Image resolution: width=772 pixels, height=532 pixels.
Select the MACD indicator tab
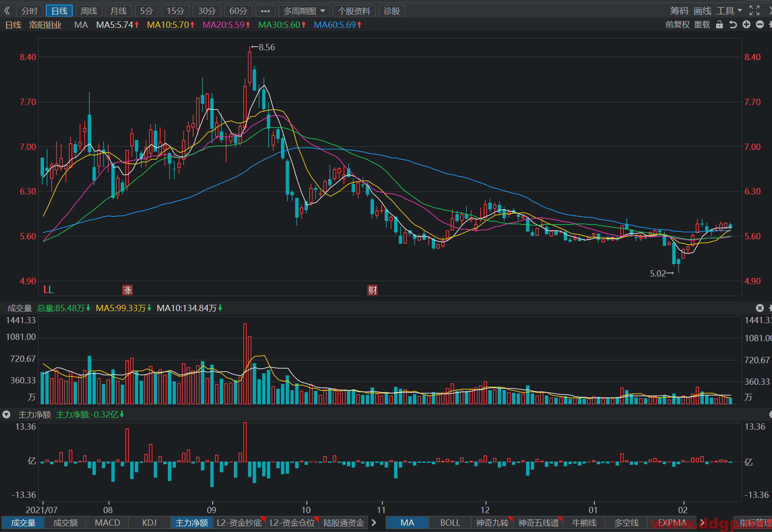(x=108, y=523)
